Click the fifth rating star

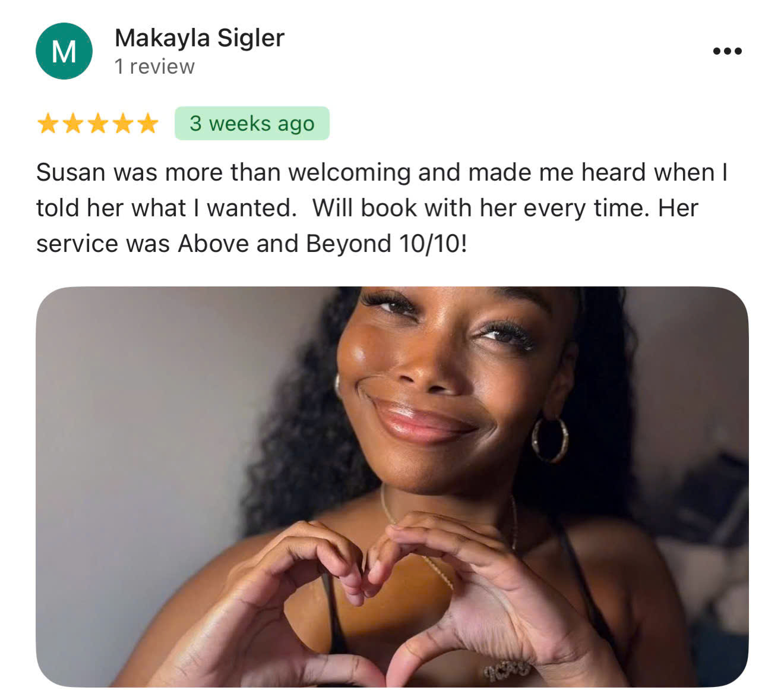(x=147, y=124)
